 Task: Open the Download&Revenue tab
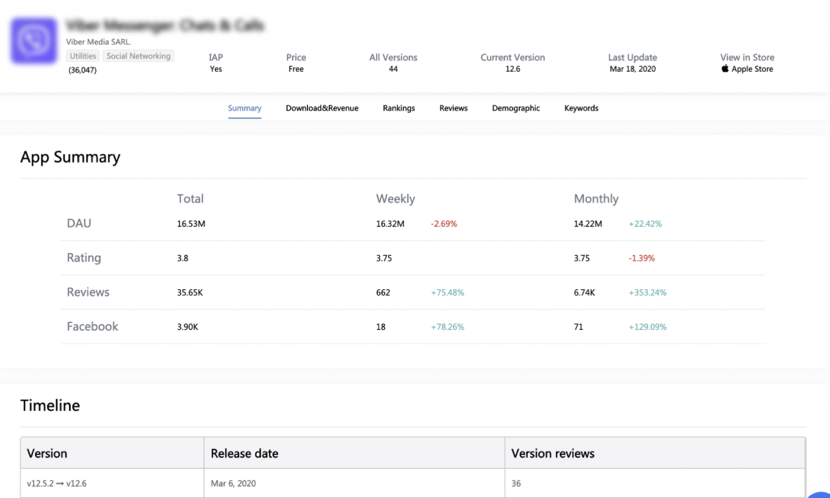[x=322, y=108]
